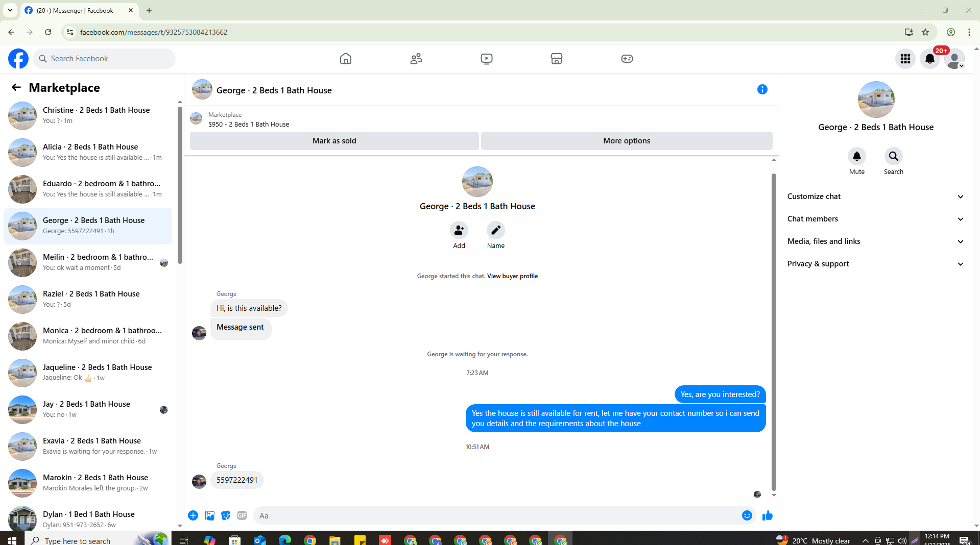Go back in the browser

pos(11,32)
